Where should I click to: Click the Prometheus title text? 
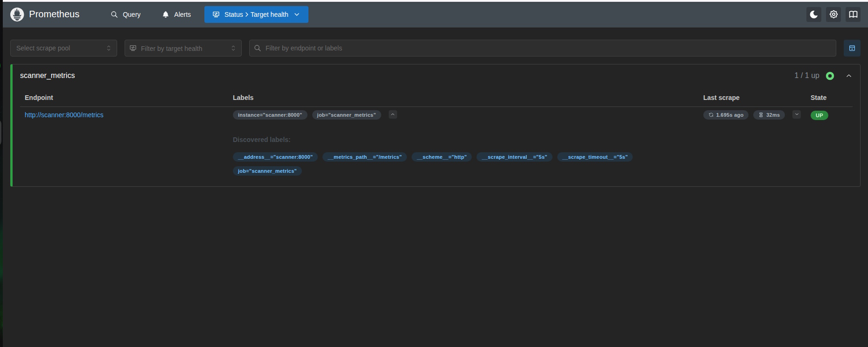pyautogui.click(x=54, y=14)
